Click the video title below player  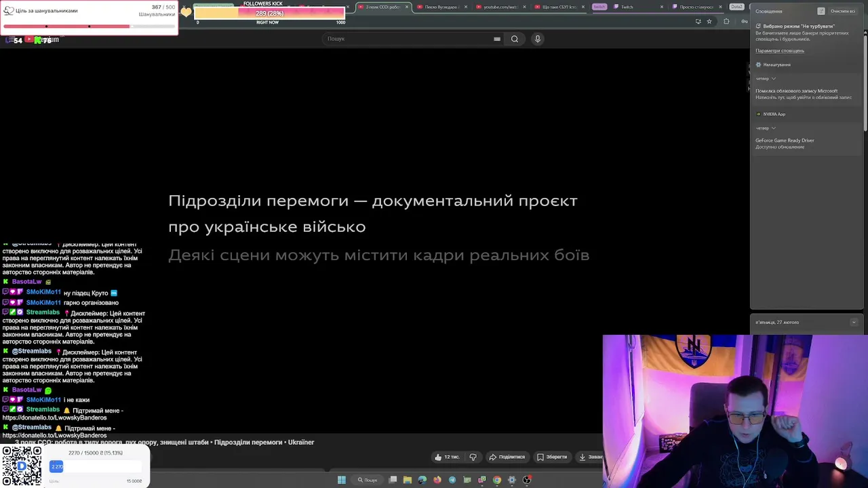pyautogui.click(x=165, y=442)
